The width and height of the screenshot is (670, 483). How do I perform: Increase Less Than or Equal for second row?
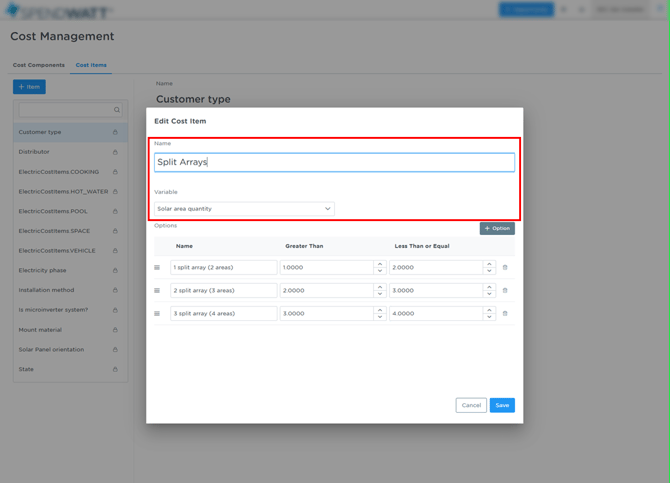pyautogui.click(x=489, y=287)
